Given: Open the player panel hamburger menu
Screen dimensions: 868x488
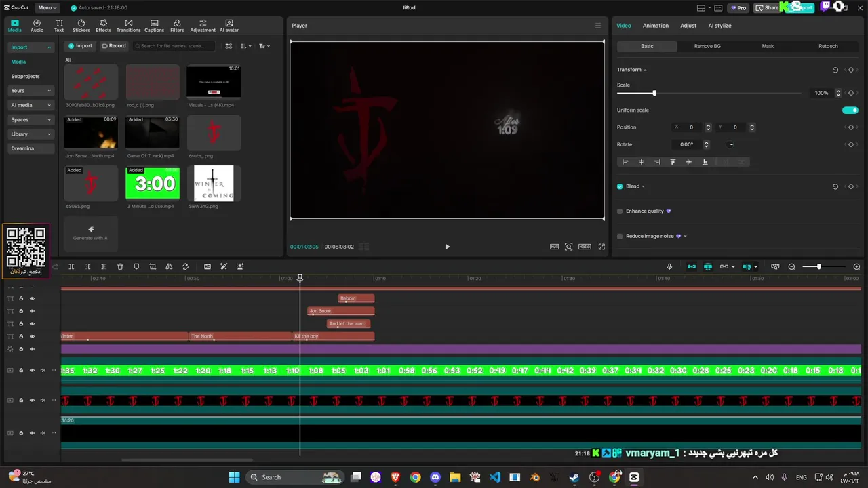Looking at the screenshot, I should coord(597,26).
